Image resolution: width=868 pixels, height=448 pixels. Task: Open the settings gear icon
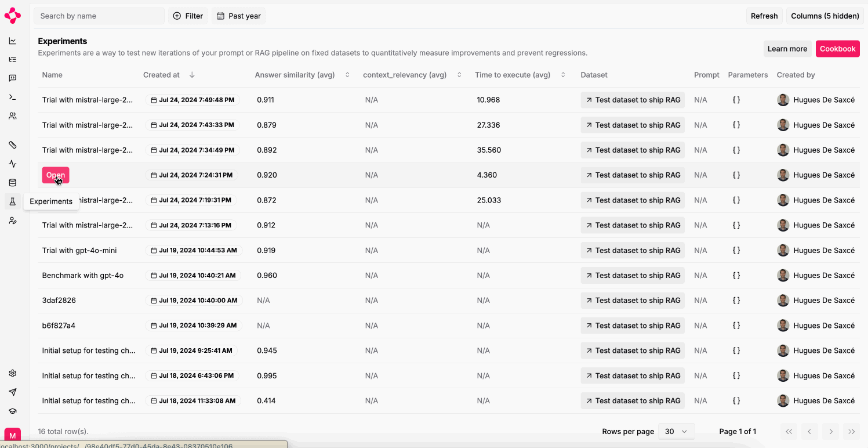(x=13, y=373)
